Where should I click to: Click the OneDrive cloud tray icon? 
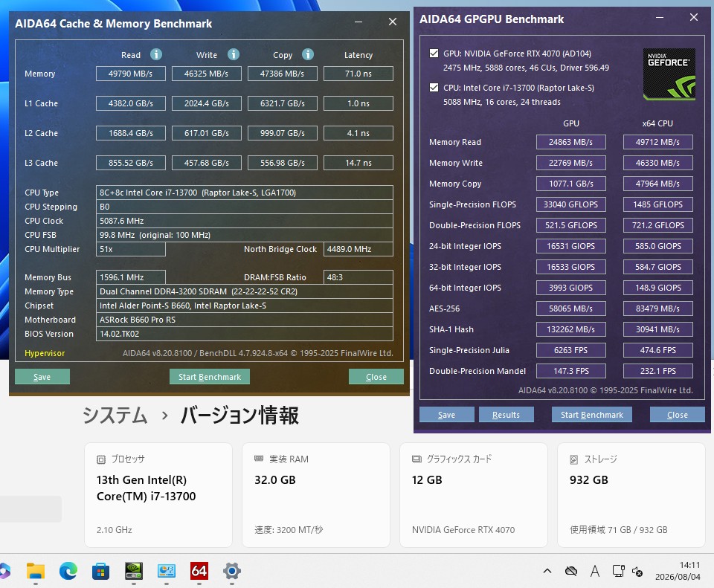(x=571, y=571)
